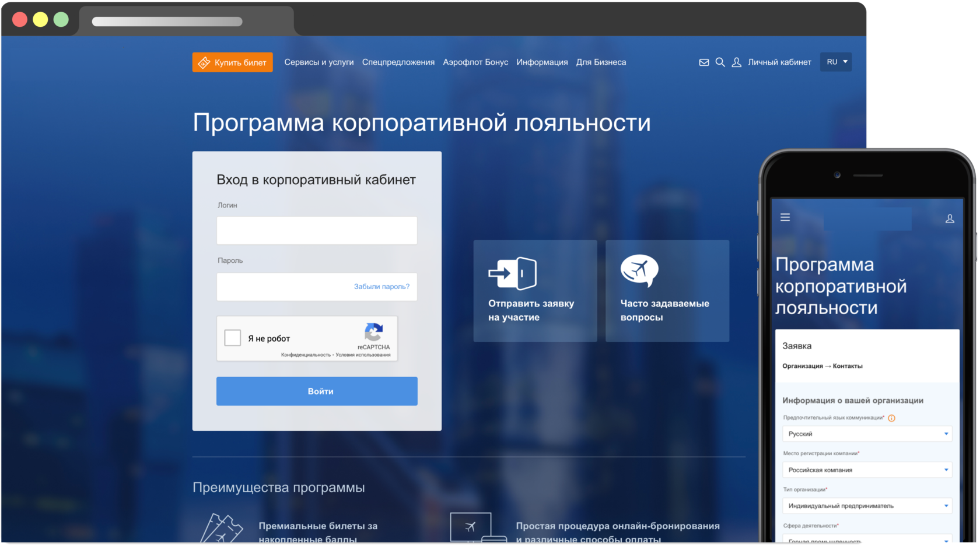Open the reCAPTCHA Конфиденциальность link
980x545 pixels.
coord(306,355)
